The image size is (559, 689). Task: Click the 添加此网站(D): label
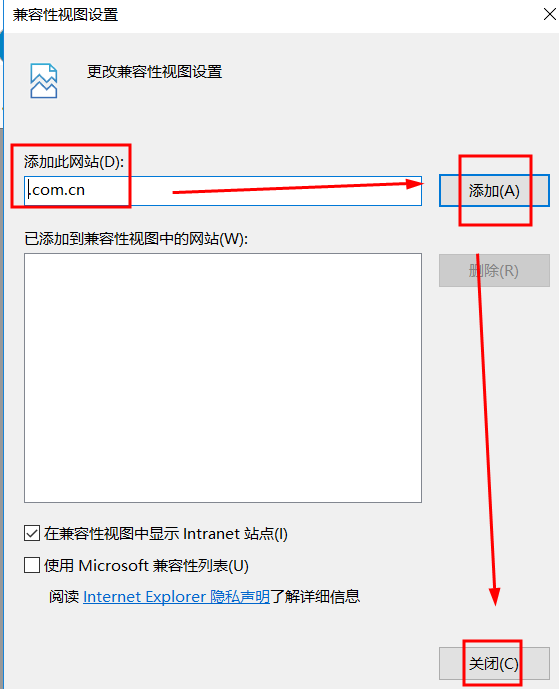[74, 162]
